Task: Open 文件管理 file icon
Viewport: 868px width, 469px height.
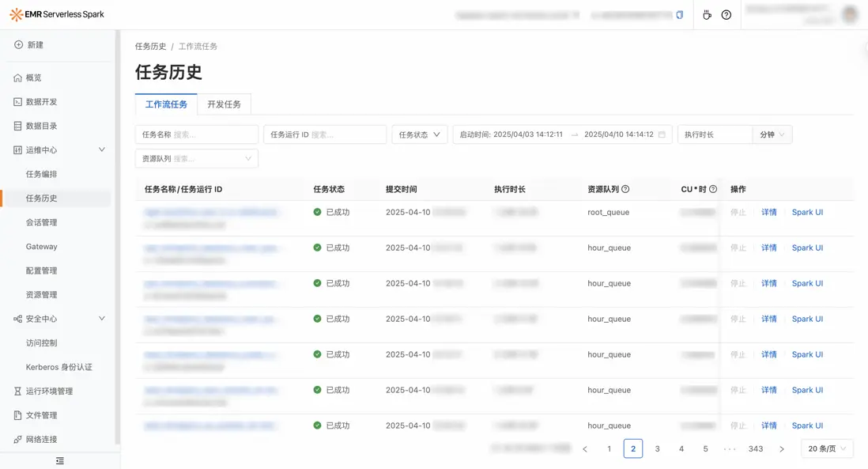Action: [x=17, y=415]
